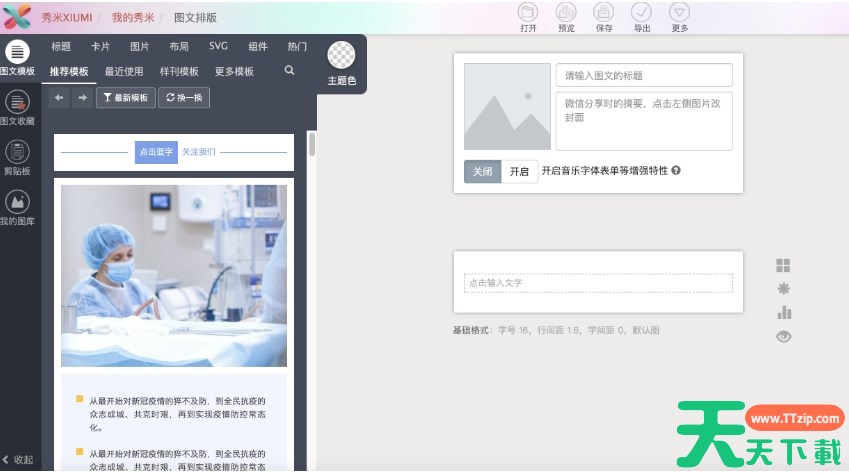This screenshot has width=849, height=474.
Task: Click the asterisk icon on right
Action: pos(783,289)
